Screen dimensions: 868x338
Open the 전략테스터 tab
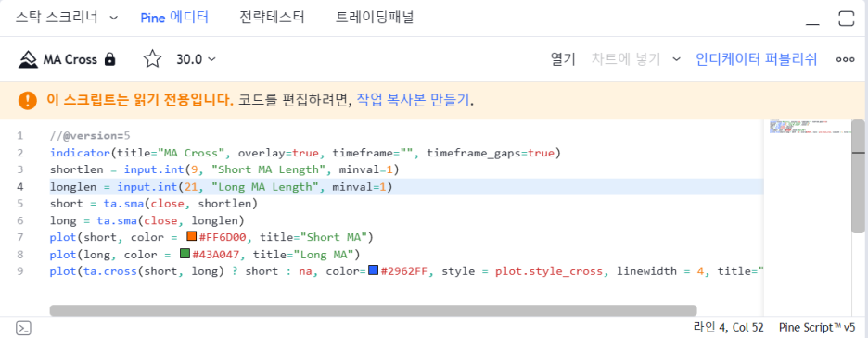272,18
